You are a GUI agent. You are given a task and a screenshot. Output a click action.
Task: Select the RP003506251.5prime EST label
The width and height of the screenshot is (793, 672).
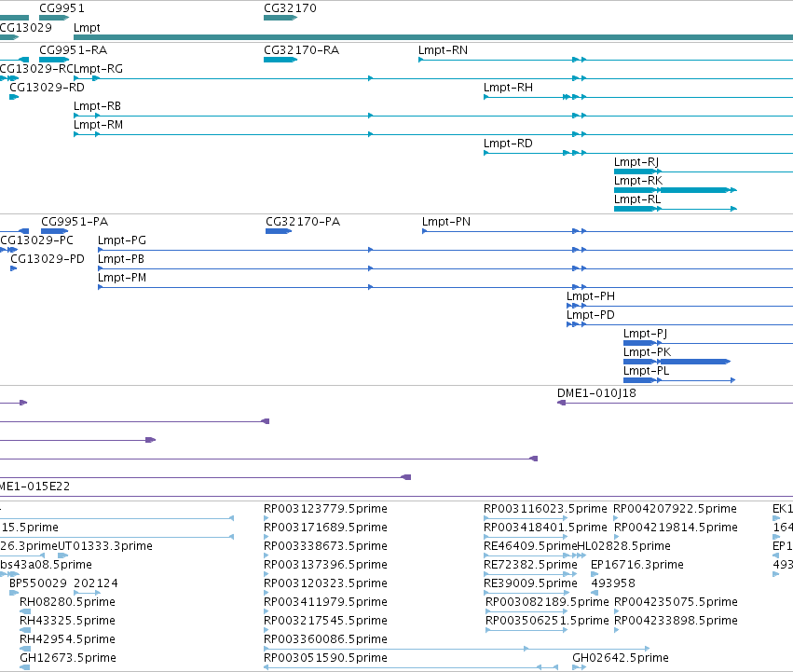[x=547, y=621]
